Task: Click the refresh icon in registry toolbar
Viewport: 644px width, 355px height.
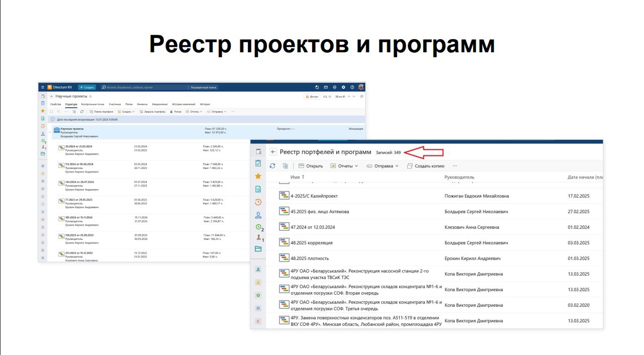Action: click(x=272, y=166)
